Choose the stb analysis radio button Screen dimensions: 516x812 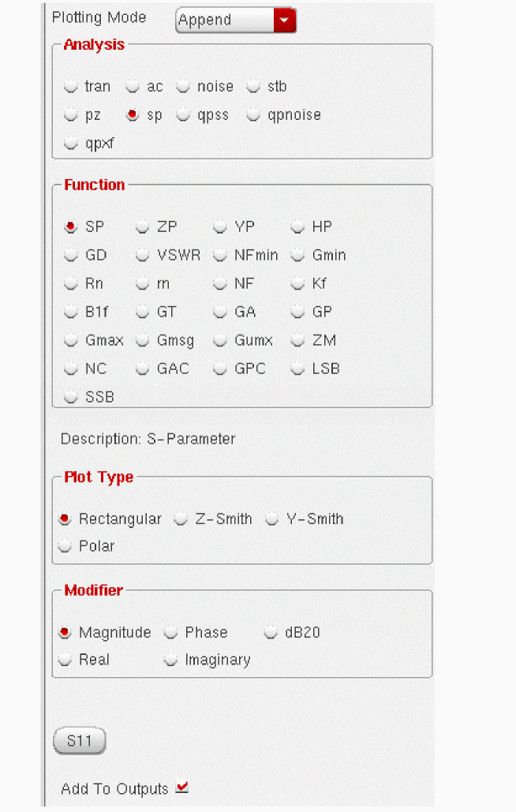[253, 87]
